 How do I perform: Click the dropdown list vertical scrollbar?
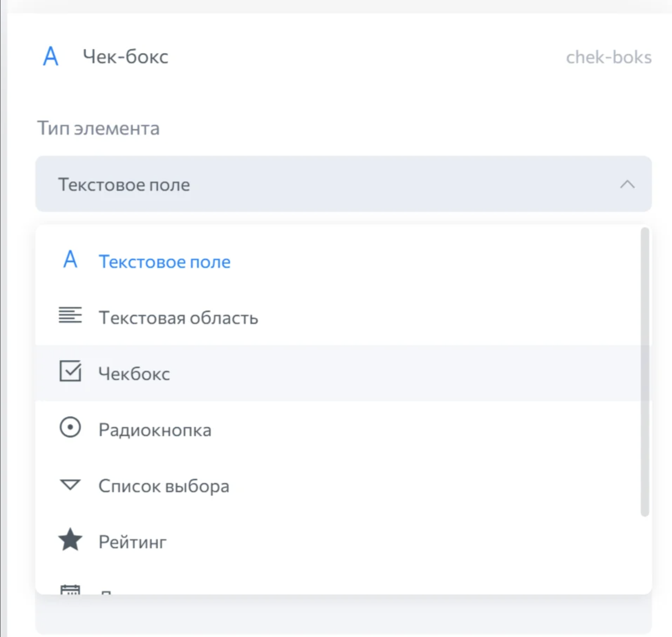pyautogui.click(x=645, y=372)
